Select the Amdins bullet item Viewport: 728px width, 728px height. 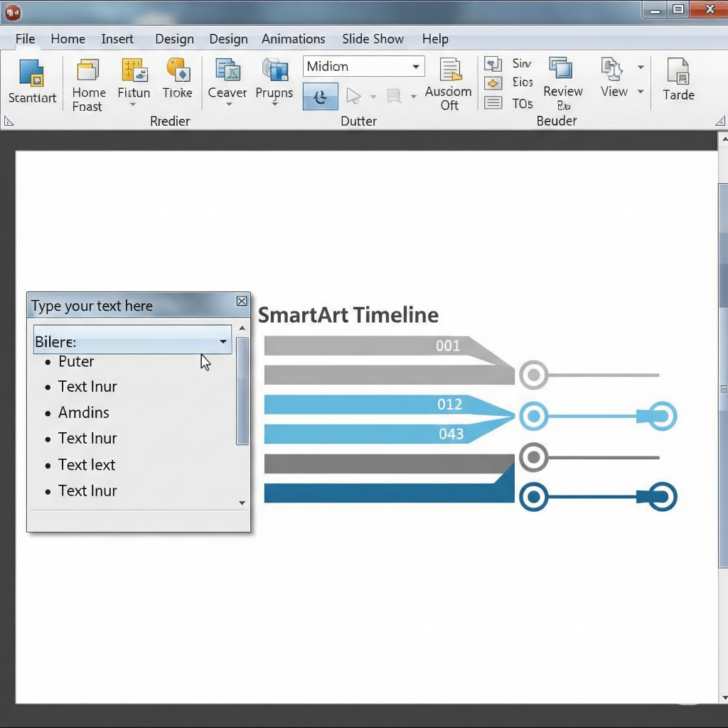pos(84,412)
